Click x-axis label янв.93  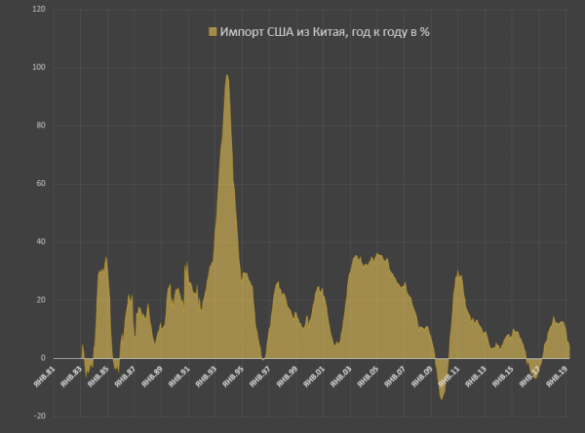[x=206, y=377]
